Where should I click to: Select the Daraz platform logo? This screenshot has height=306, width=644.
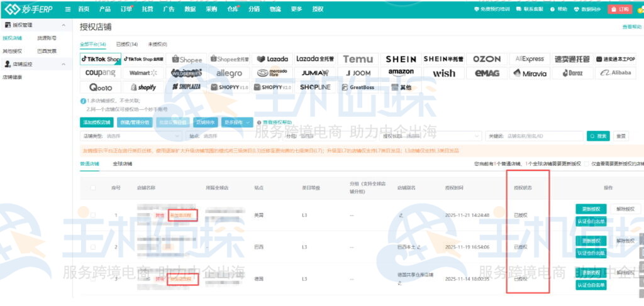pyautogui.click(x=572, y=73)
